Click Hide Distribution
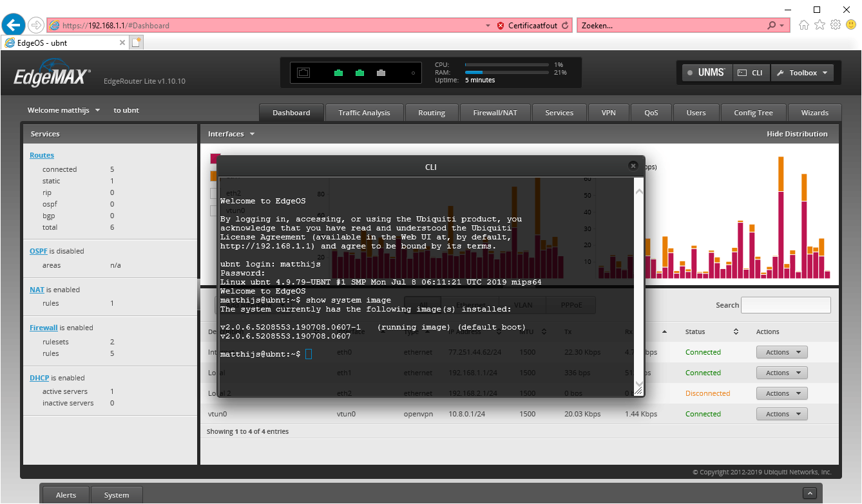Image resolution: width=862 pixels, height=504 pixels. (x=797, y=134)
